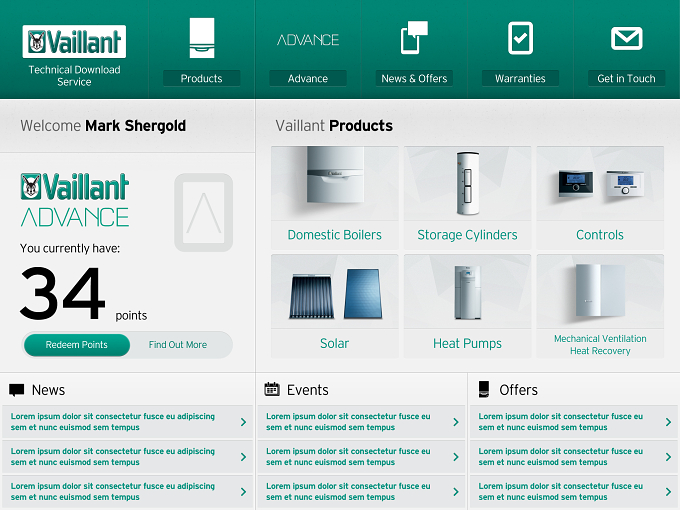Click the News section heading

pyautogui.click(x=49, y=390)
